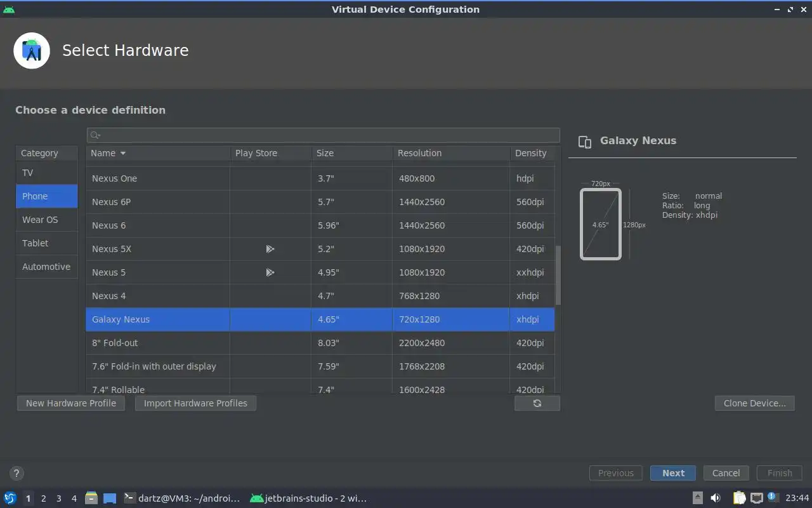
Task: Select the Galaxy Nexus device row
Action: (x=320, y=319)
